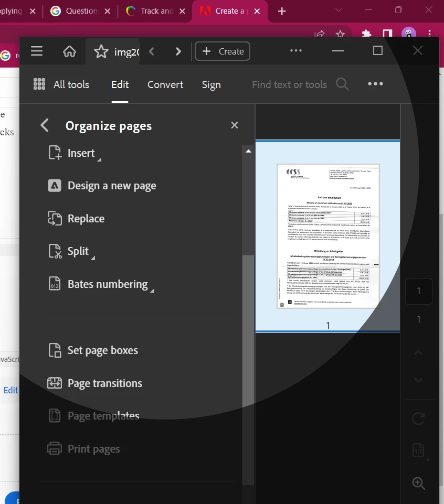Select Design a new page
The width and height of the screenshot is (444, 504).
click(x=112, y=186)
